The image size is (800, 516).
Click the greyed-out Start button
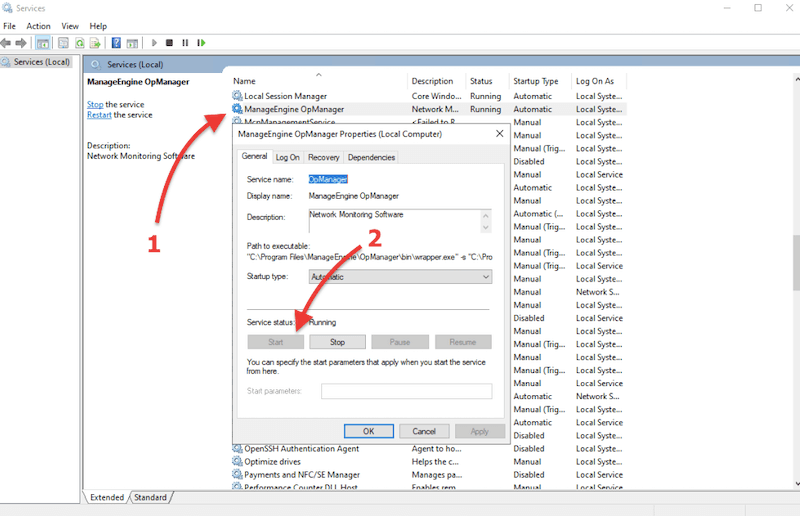276,342
